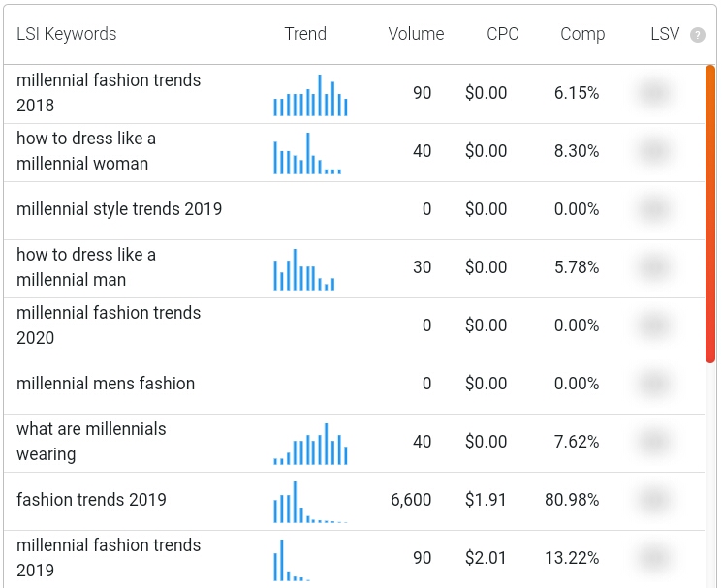The width and height of the screenshot is (722, 588).
Task: Open trend chart for millennial fashion trends 2019
Action: tap(292, 560)
